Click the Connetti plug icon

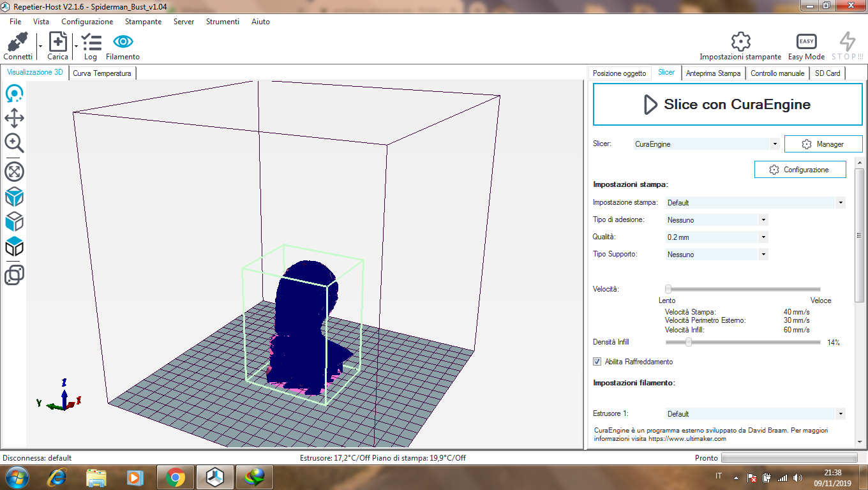[17, 42]
